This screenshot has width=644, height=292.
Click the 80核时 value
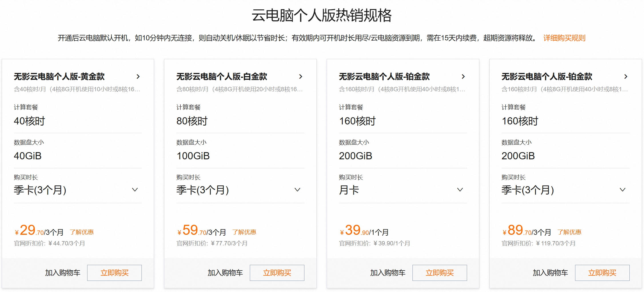coord(192,121)
